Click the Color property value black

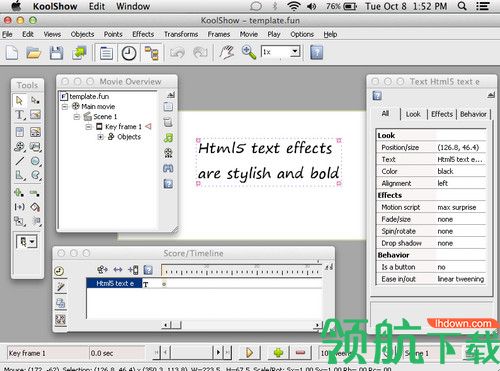click(445, 171)
